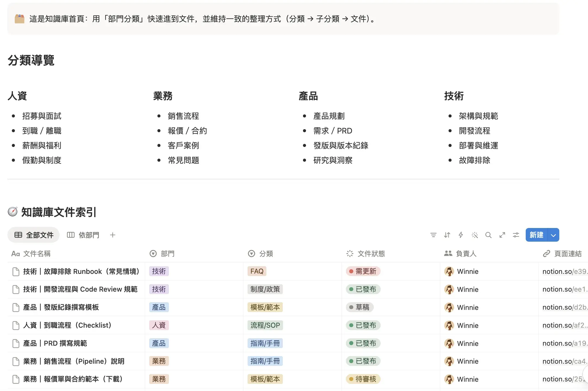Open the 新建 button dropdown chevron
This screenshot has width=588, height=391.
[x=553, y=235]
